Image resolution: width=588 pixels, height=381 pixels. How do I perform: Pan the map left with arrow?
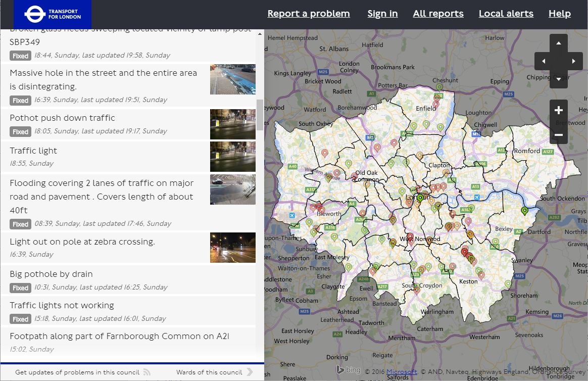tap(544, 61)
